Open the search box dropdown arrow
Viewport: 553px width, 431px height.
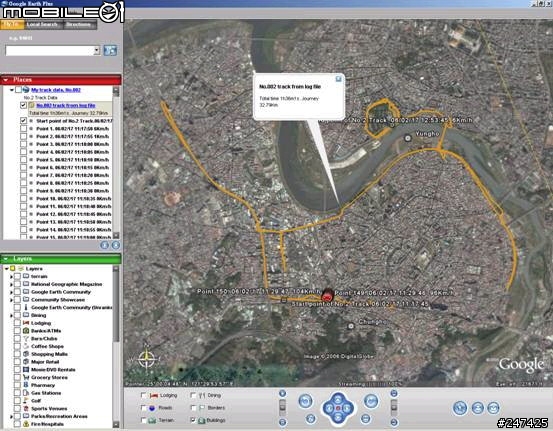point(97,50)
